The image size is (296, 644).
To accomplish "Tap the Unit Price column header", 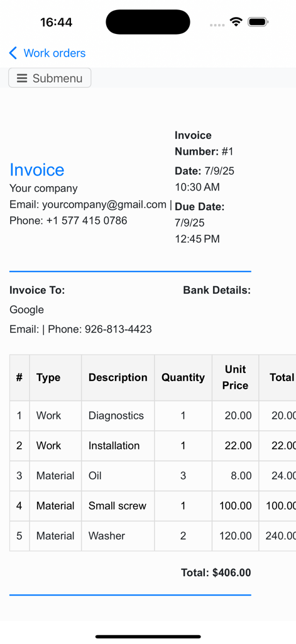I will click(x=235, y=377).
